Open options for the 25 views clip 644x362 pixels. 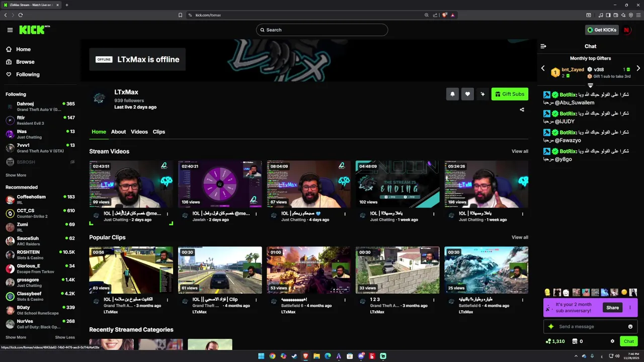tap(522, 300)
